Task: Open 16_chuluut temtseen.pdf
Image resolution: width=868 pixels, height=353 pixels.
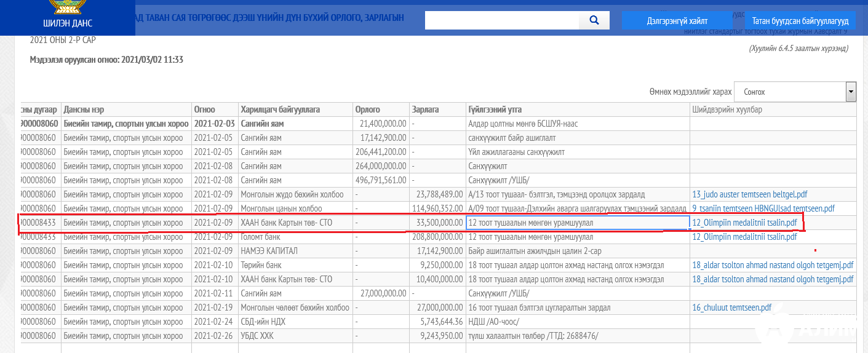Action: click(x=731, y=307)
